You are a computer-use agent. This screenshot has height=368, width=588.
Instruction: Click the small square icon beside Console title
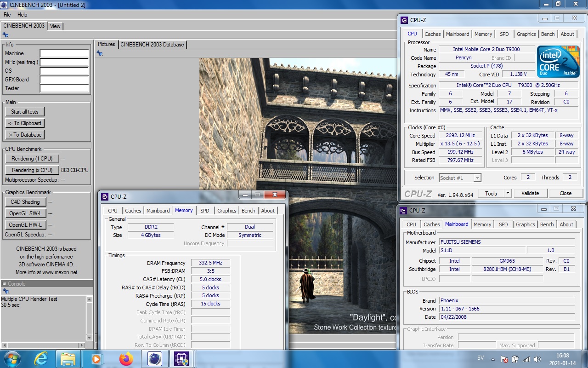(4, 284)
